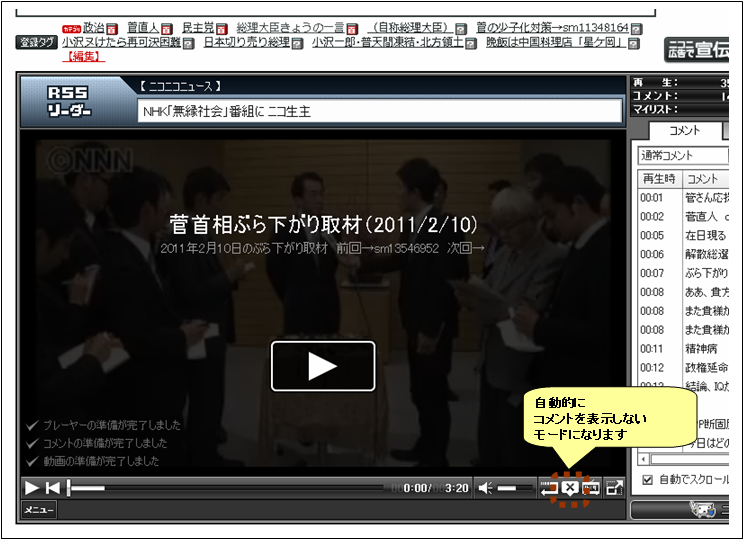Click the 民主党 tag link
Screen dimensions: 744x540
point(198,28)
